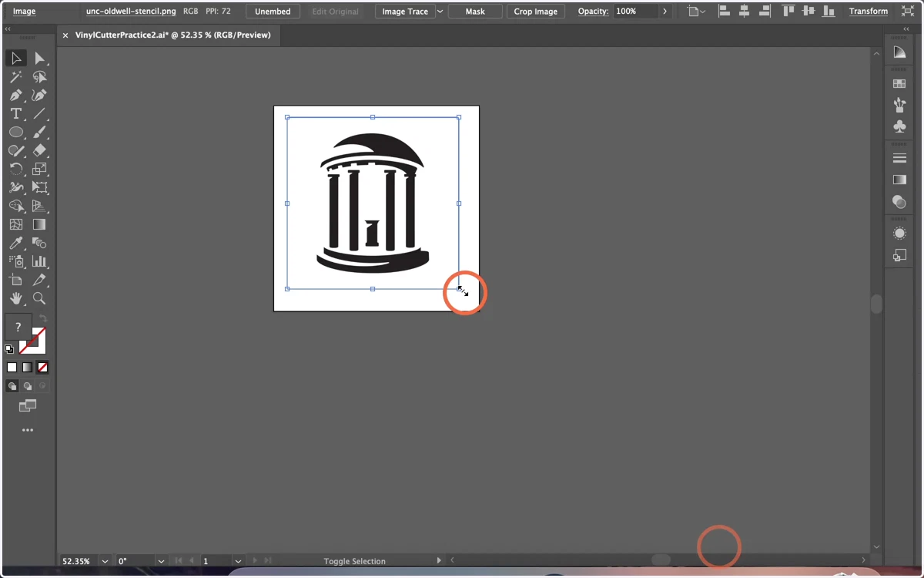
Task: Select the Hand tool
Action: [16, 299]
